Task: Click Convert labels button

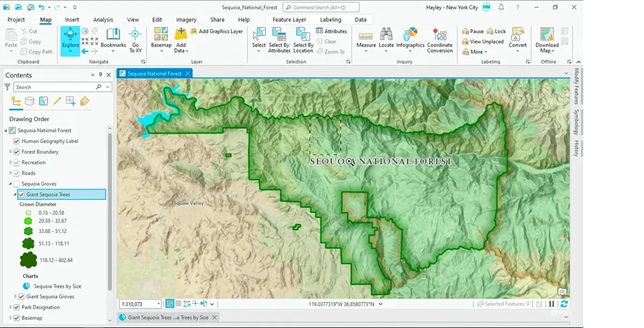Action: [x=518, y=39]
